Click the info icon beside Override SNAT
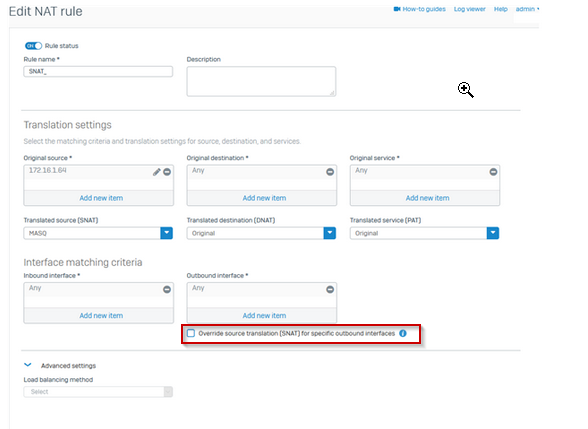Image resolution: width=588 pixels, height=429 pixels. pos(403,333)
